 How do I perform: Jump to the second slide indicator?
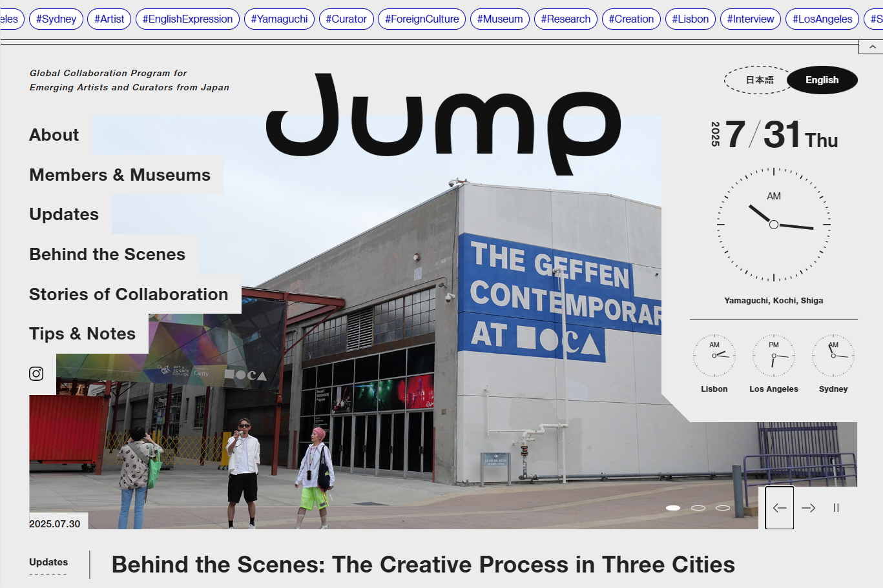tap(698, 508)
